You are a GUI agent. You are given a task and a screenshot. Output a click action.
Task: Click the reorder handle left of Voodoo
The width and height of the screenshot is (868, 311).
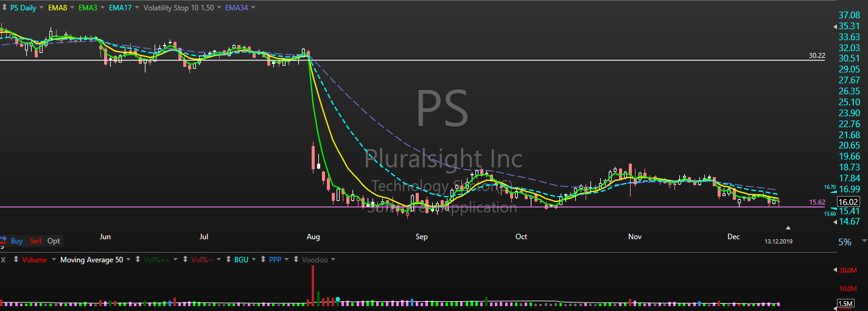296,260
